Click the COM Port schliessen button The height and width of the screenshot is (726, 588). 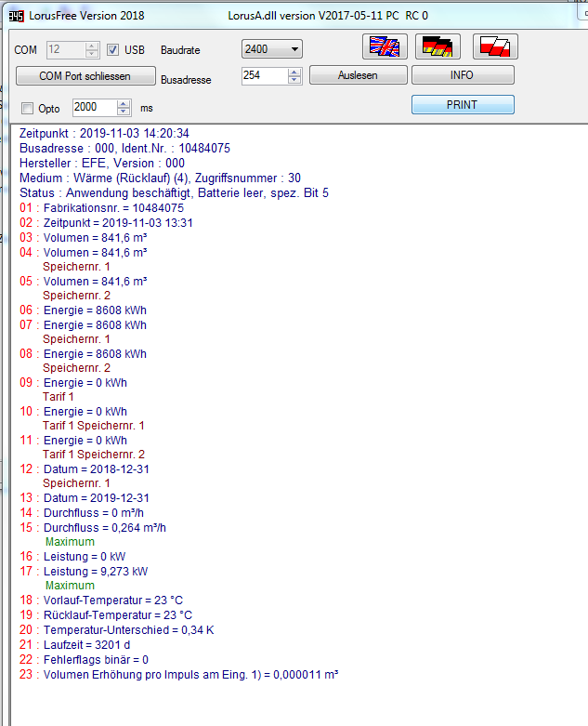coord(85,76)
